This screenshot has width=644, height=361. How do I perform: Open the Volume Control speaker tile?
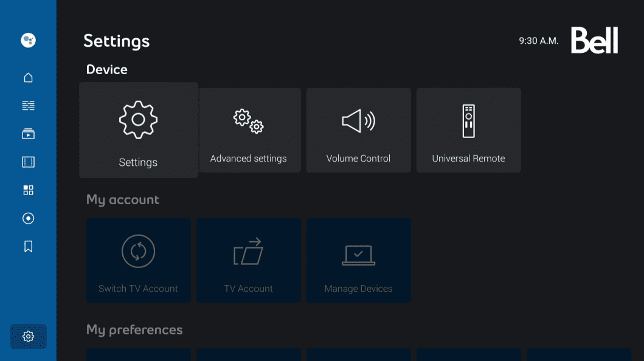(x=358, y=130)
